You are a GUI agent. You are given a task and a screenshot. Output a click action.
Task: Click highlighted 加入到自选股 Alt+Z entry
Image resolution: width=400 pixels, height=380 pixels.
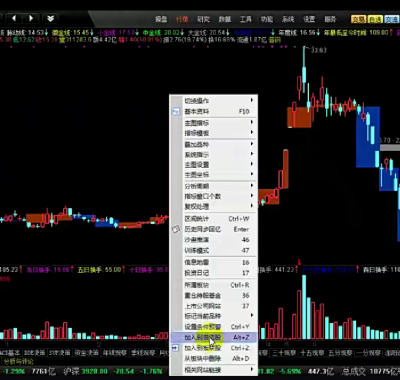[x=214, y=337]
